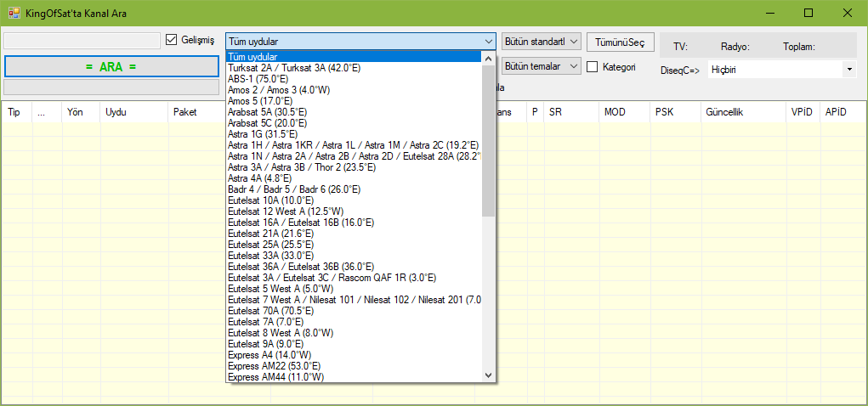Select Badr 4 / Badr 5 / Badr 6 entry

click(x=293, y=189)
